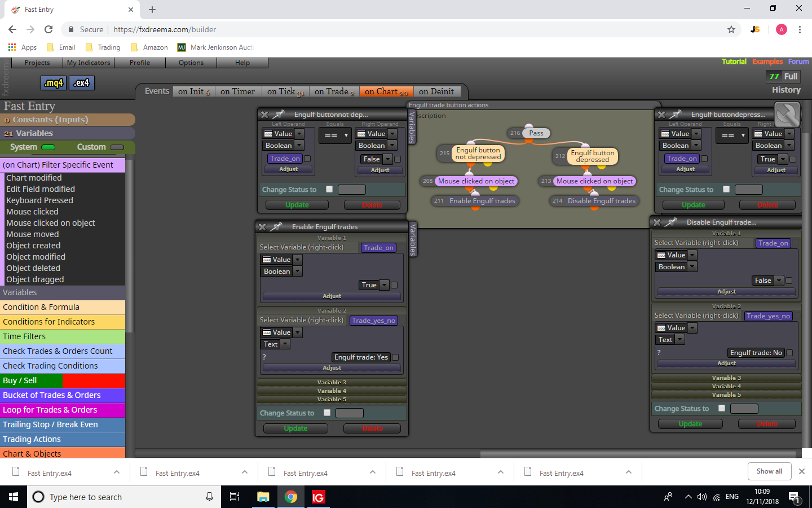The width and height of the screenshot is (812, 508).
Task: Tick Change Status checkbox in Engulf buttondepress panel
Action: click(x=726, y=189)
